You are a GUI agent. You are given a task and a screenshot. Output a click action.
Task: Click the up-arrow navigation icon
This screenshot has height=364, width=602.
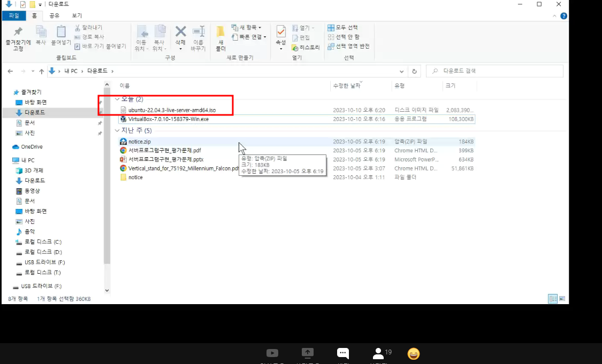coord(41,71)
